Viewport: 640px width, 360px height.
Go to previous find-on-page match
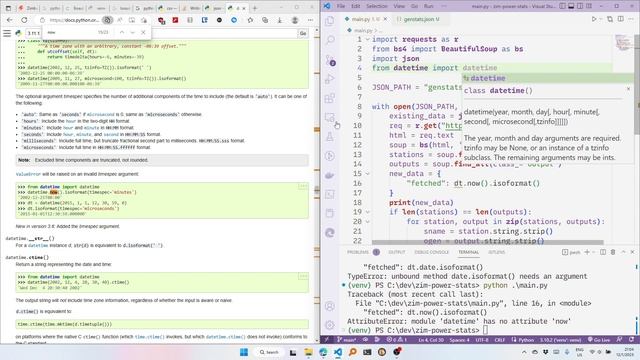coord(122,32)
